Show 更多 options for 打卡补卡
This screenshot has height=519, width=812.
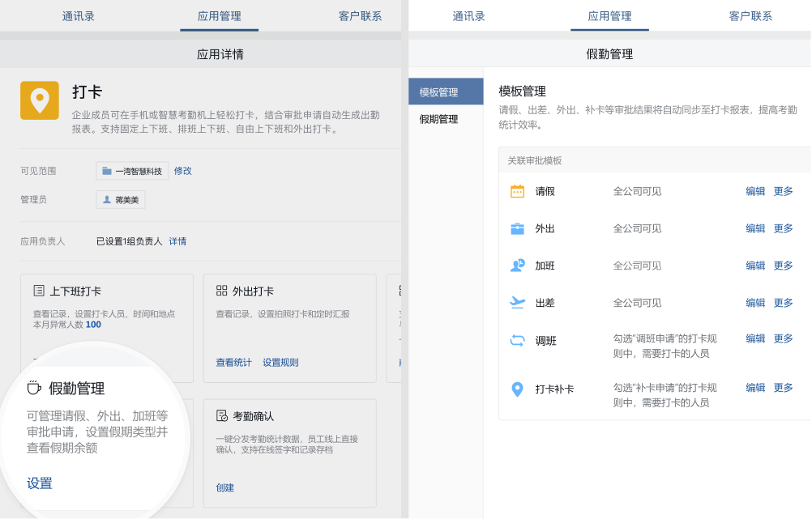pos(784,388)
